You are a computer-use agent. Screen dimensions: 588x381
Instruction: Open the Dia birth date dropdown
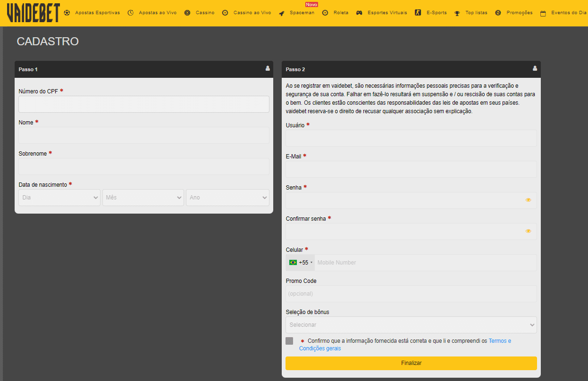pos(59,198)
